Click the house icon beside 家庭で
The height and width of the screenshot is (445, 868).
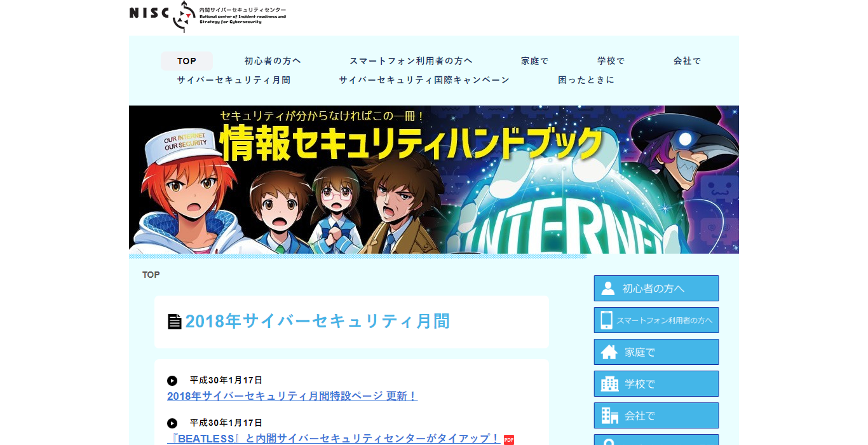tap(609, 352)
